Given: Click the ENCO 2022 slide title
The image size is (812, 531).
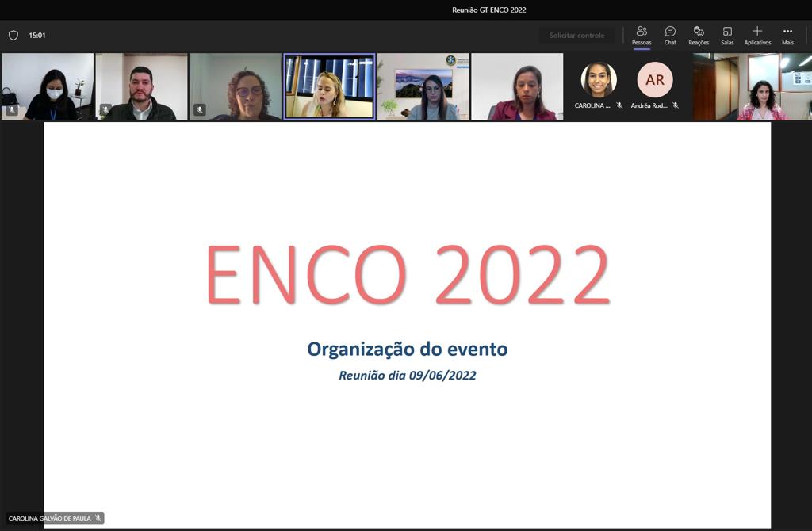Looking at the screenshot, I should click(x=408, y=274).
